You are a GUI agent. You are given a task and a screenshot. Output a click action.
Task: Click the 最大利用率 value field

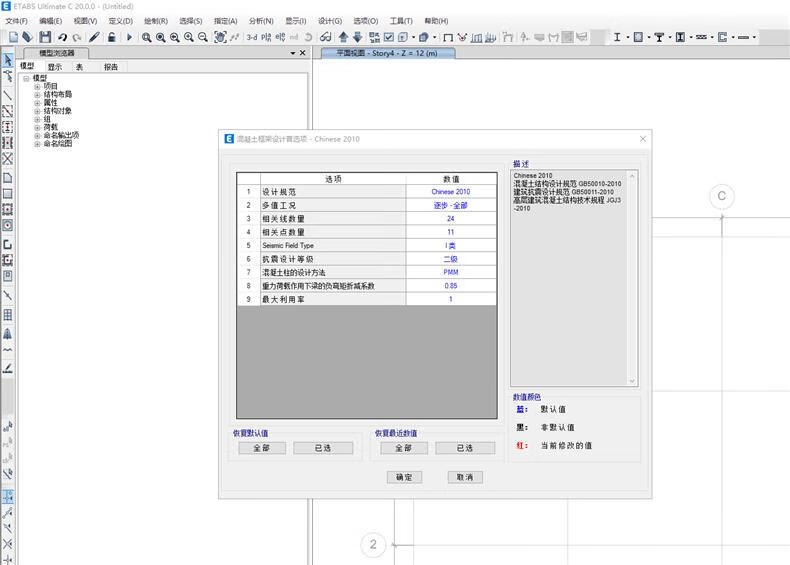(450, 299)
